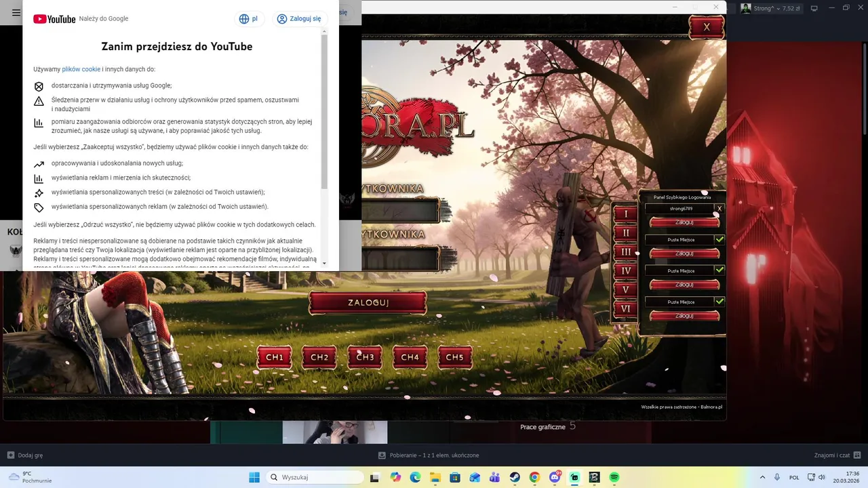Click the scroll-up arrow of consent dialog

click(325, 31)
